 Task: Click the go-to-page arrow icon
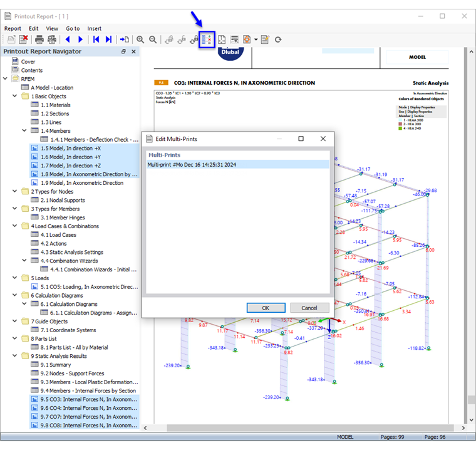[x=124, y=39]
